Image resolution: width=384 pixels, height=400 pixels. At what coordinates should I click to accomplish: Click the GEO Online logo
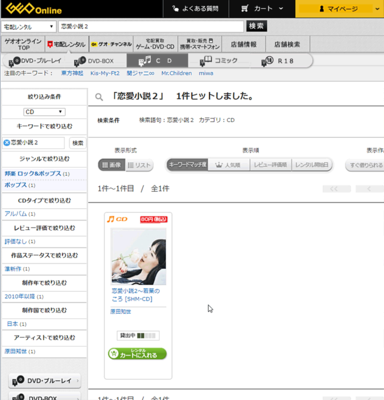34,9
